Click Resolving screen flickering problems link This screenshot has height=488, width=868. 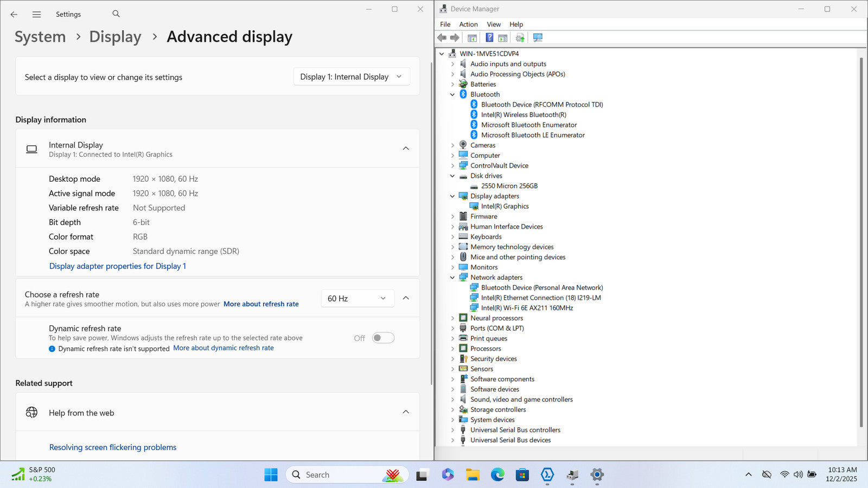tap(113, 447)
